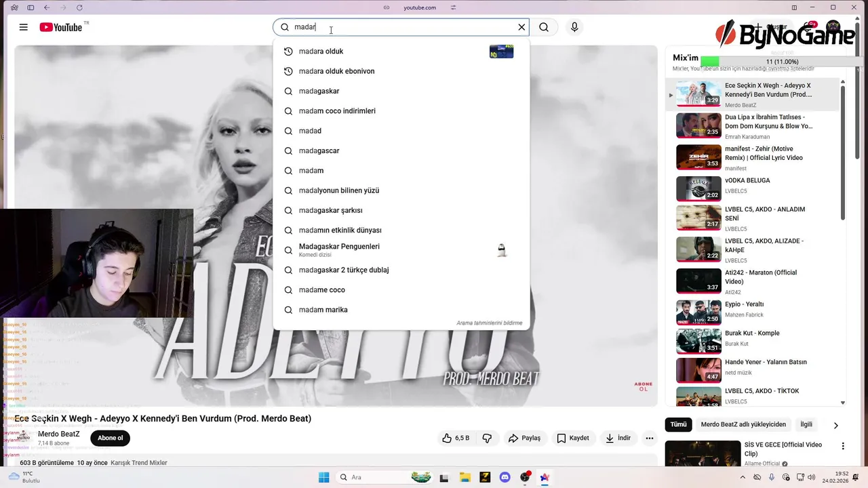Open the 'Madagaskar Penguenleri' suggestion

click(401, 250)
